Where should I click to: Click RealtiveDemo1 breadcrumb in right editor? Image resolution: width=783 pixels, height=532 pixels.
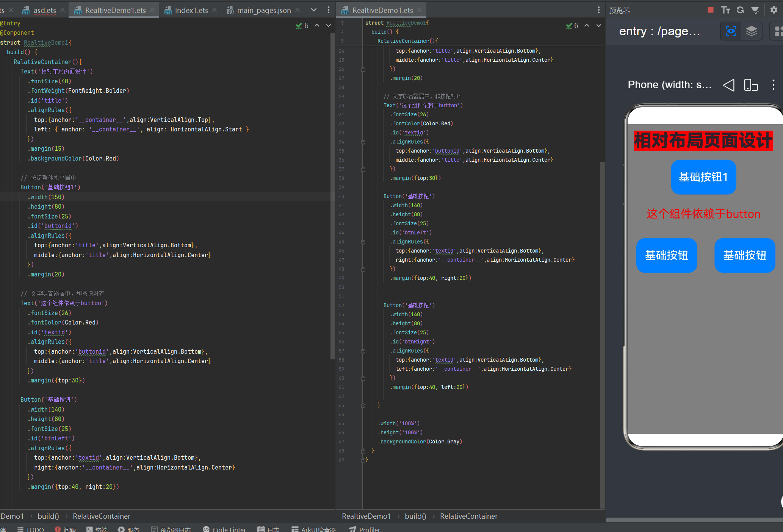(366, 516)
